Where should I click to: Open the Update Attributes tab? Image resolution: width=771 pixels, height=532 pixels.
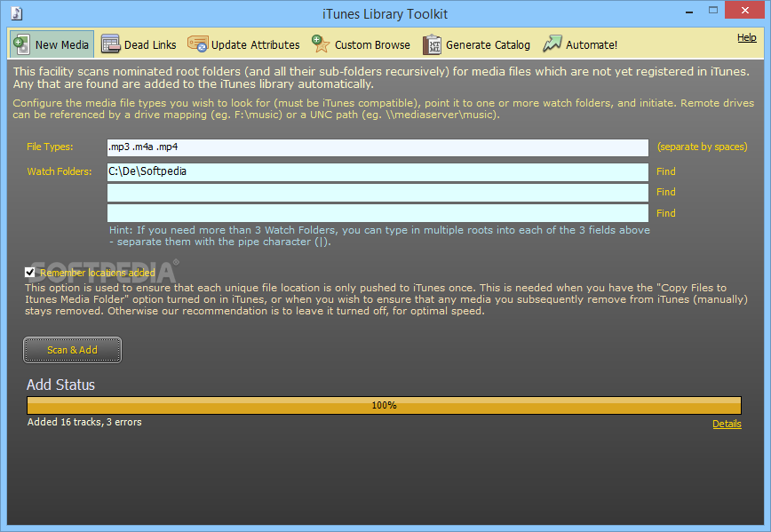255,44
